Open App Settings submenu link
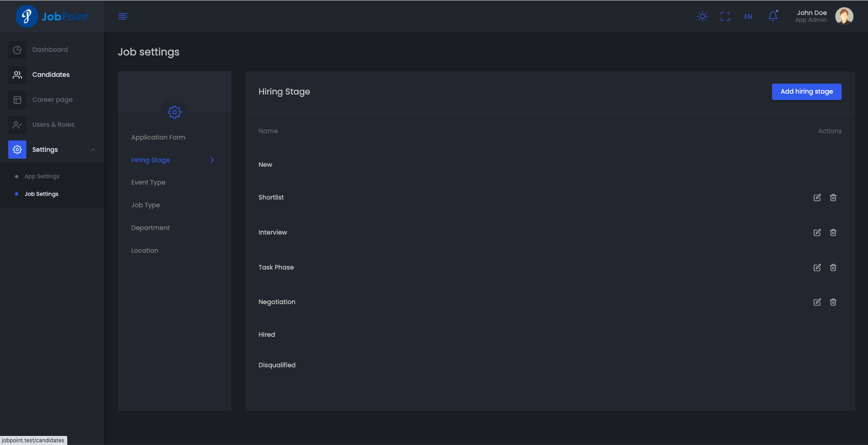Viewport: 868px width, 445px height. click(x=42, y=176)
